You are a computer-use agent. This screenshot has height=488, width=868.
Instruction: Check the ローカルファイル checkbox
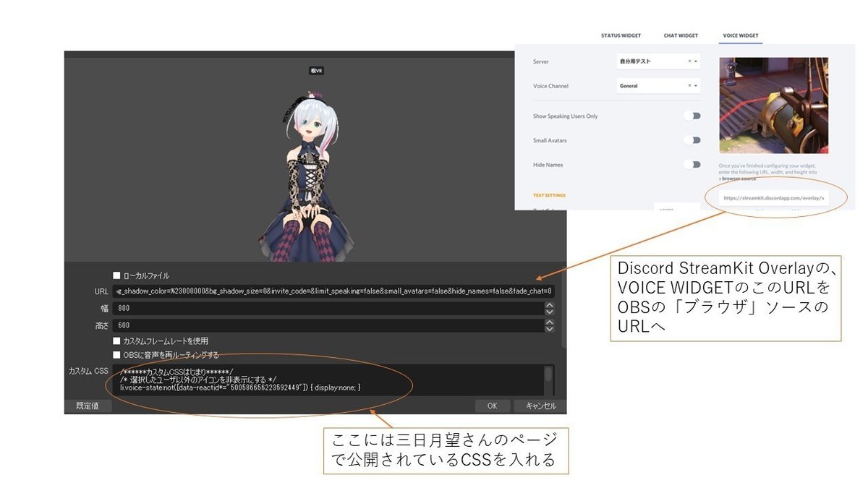[116, 275]
